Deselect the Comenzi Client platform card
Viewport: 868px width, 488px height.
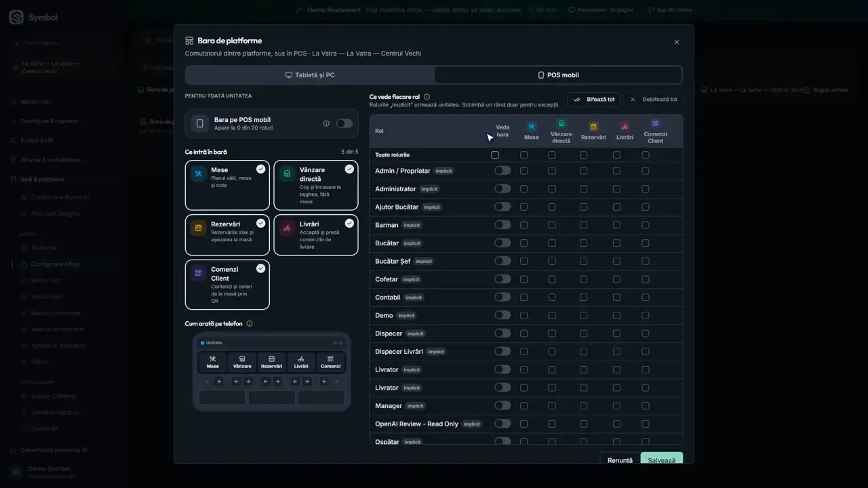(x=227, y=285)
